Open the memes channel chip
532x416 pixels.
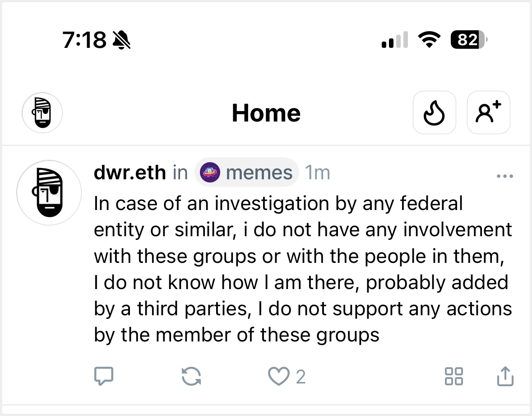(x=247, y=173)
